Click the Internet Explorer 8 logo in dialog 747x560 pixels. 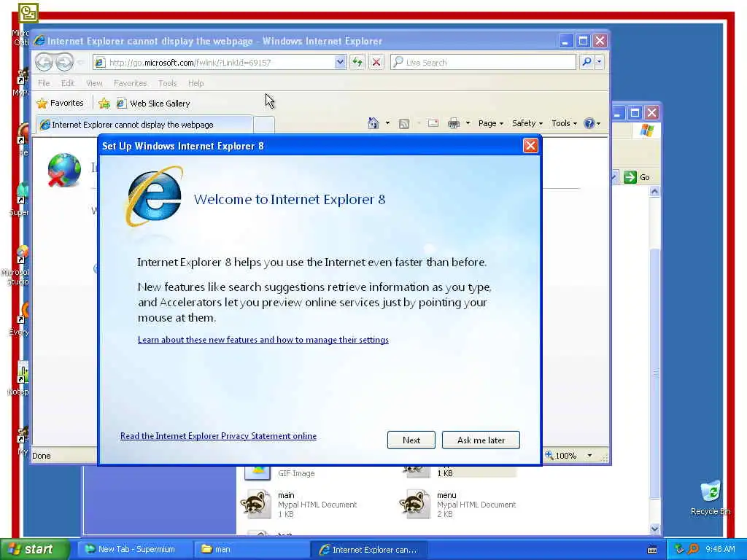click(155, 196)
